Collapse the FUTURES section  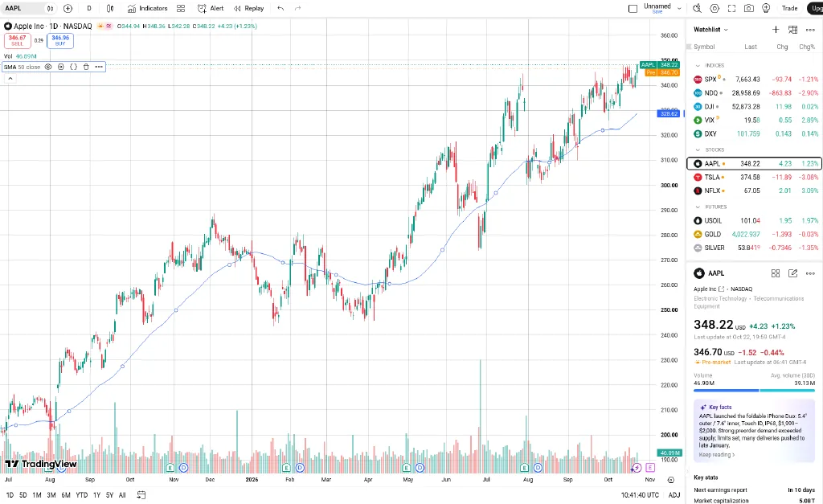(698, 207)
